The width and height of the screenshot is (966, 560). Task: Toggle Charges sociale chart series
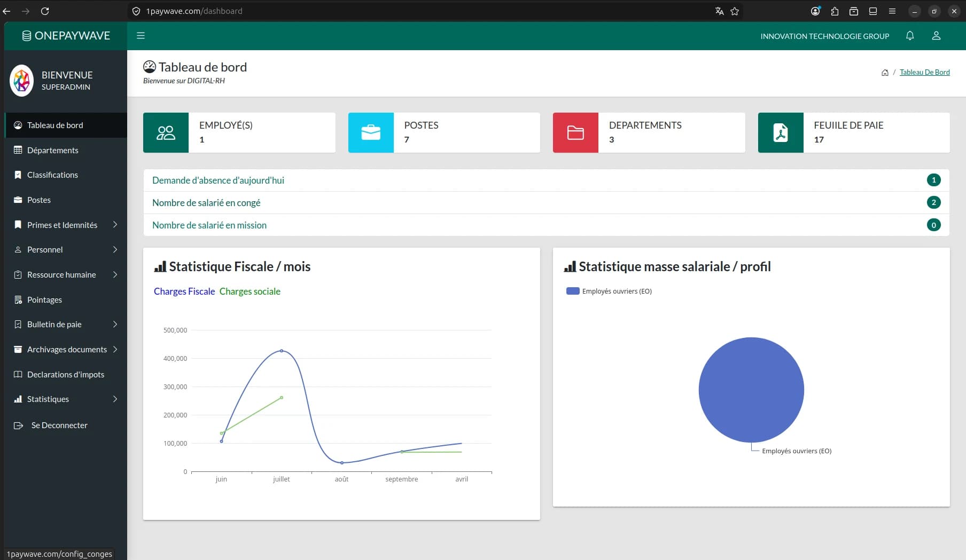(250, 291)
